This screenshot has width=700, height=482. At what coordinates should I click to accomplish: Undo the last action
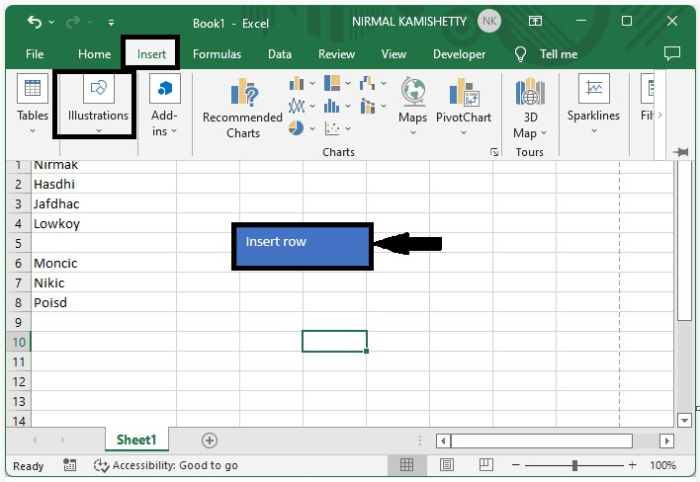tap(34, 21)
